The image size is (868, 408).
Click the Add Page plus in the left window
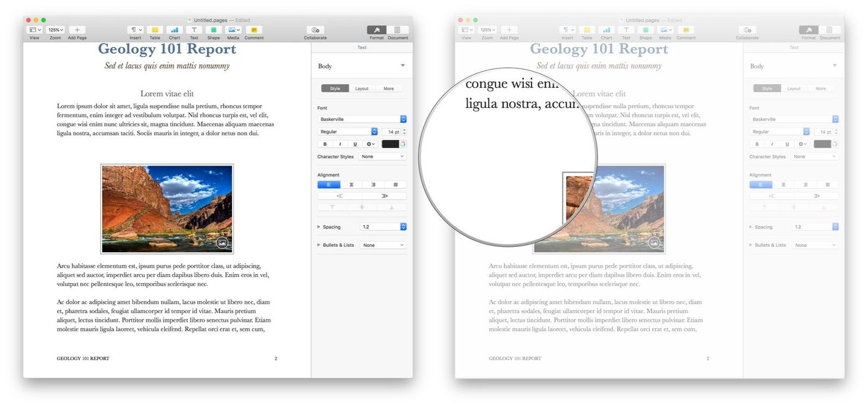(x=77, y=30)
